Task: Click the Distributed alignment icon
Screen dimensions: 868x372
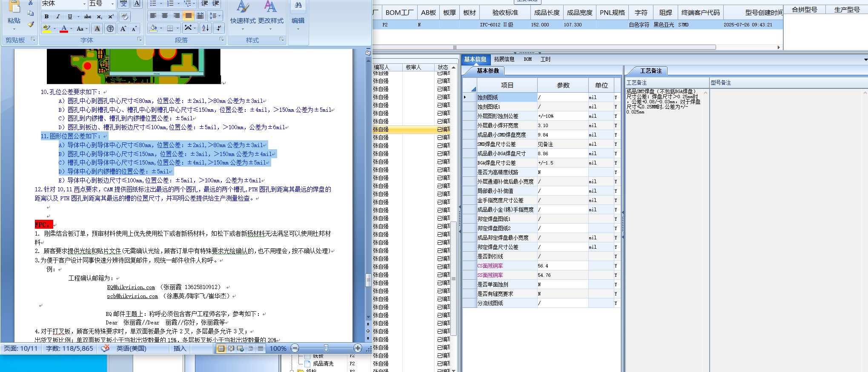Action: click(x=200, y=16)
